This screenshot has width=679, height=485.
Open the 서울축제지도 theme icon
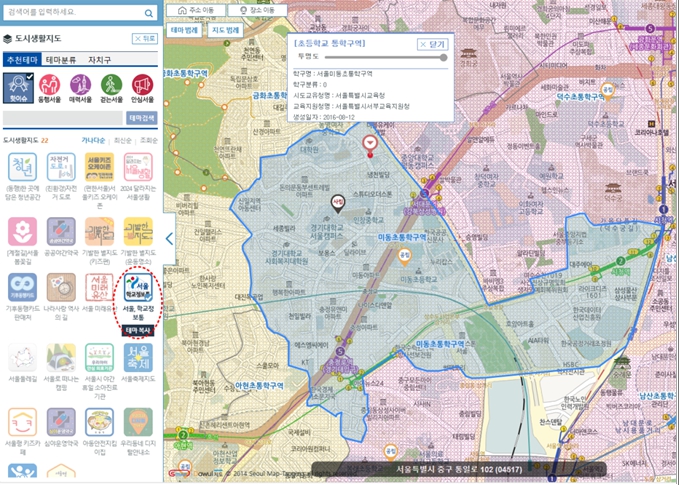[x=138, y=358]
